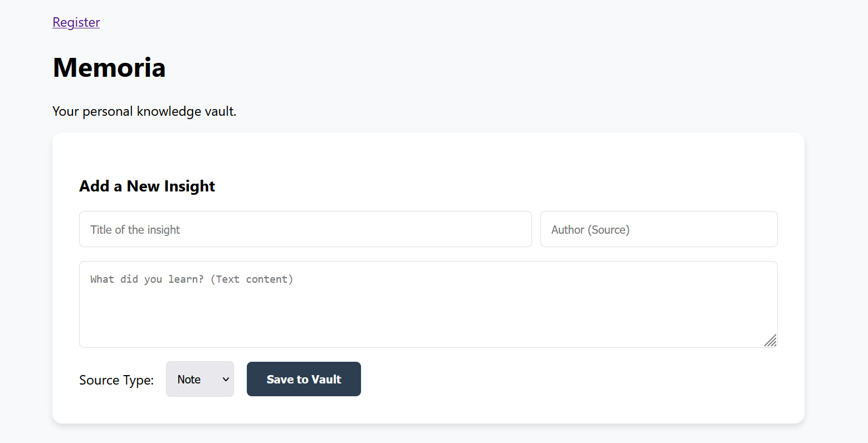Activate the Author field for editing
The height and width of the screenshot is (443, 868).
tap(659, 229)
